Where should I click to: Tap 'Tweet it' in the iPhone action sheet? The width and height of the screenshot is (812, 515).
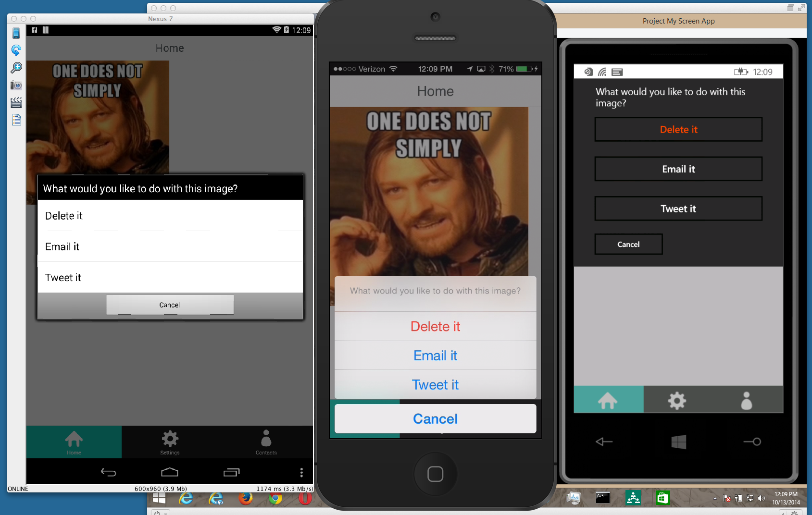tap(436, 384)
